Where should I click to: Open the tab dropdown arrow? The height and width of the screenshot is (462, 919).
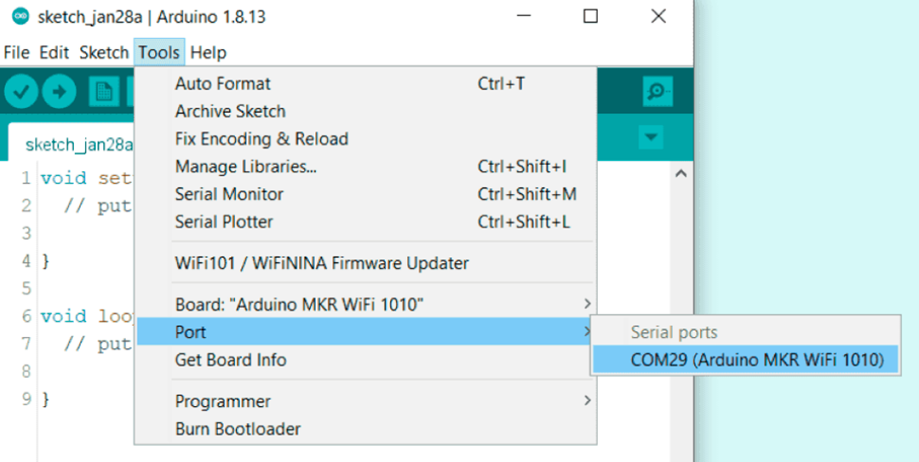tap(652, 137)
